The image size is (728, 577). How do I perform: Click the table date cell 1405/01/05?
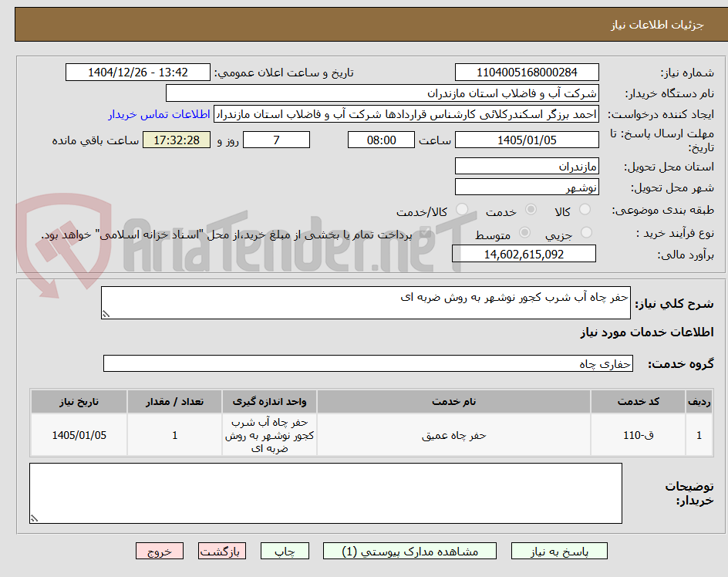point(79,435)
